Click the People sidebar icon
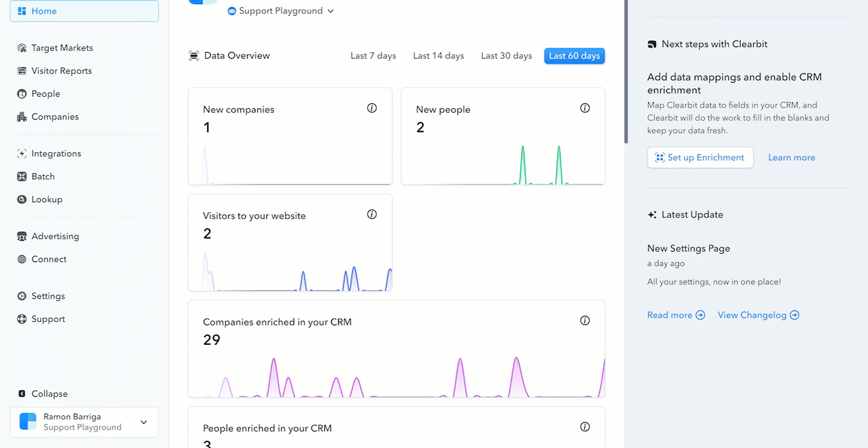This screenshot has height=448, width=868. coord(22,94)
